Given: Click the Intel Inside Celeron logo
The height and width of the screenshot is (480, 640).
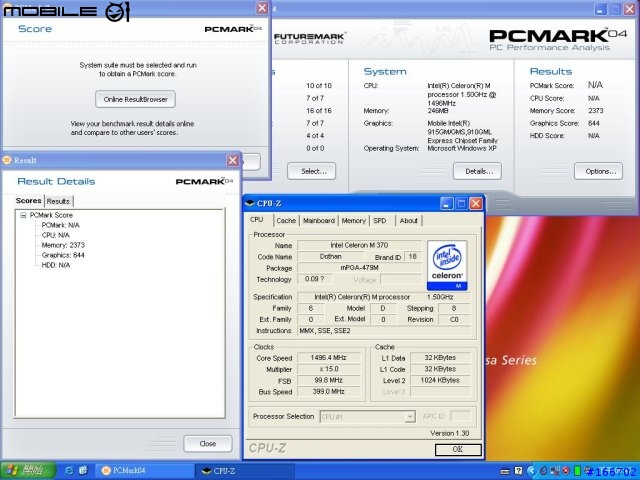Looking at the screenshot, I should tap(447, 265).
